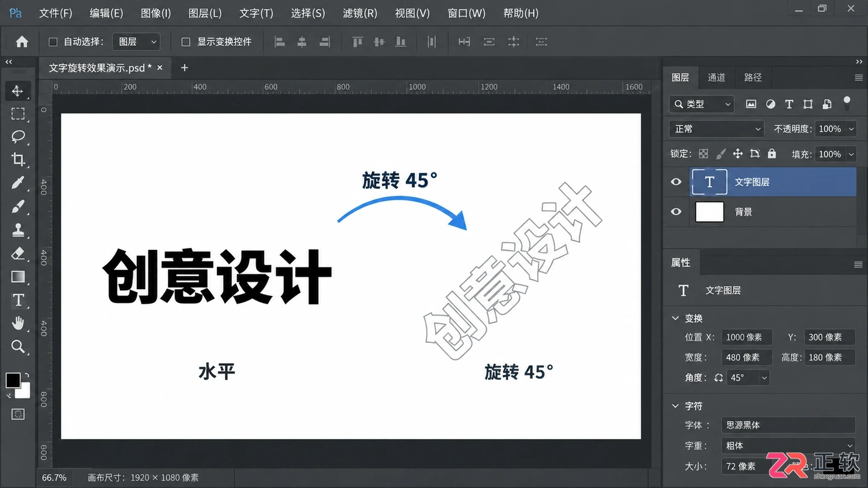Select the Zoom tool
This screenshot has height=488, width=868.
tap(18, 346)
